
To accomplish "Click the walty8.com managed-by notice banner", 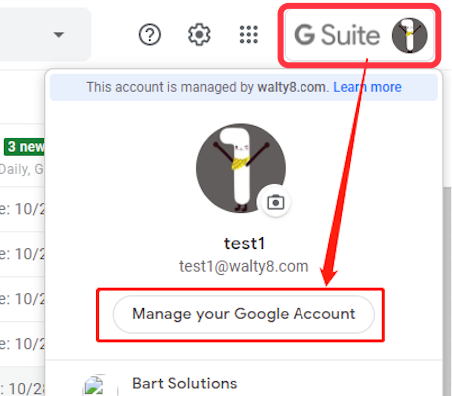I will point(244,87).
